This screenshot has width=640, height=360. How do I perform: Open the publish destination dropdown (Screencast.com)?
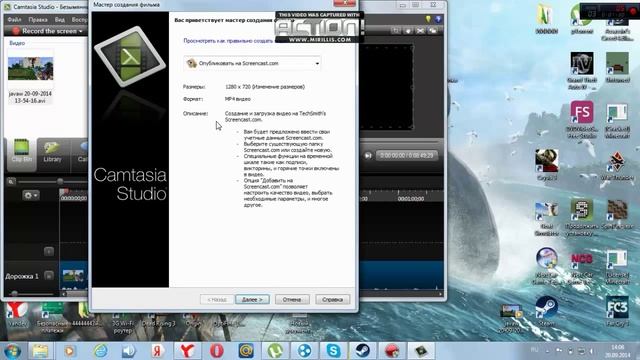pos(252,63)
